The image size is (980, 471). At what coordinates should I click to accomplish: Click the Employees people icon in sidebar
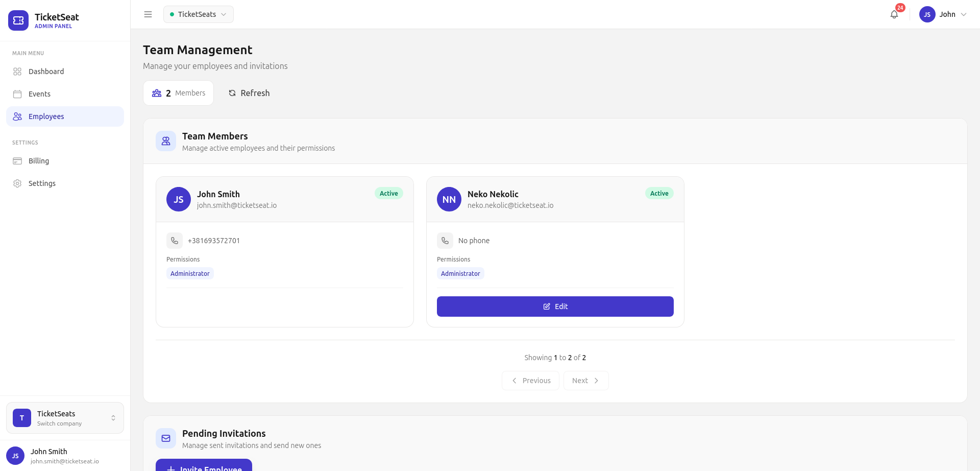tap(17, 116)
